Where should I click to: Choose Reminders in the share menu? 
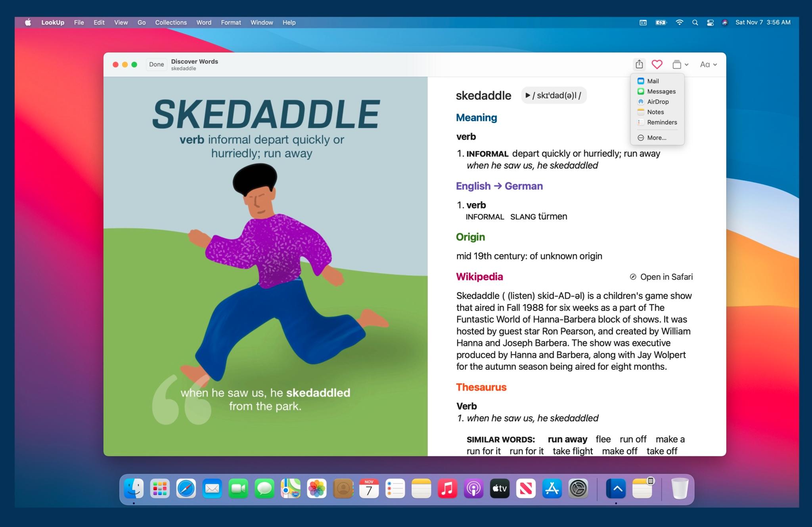(657, 122)
